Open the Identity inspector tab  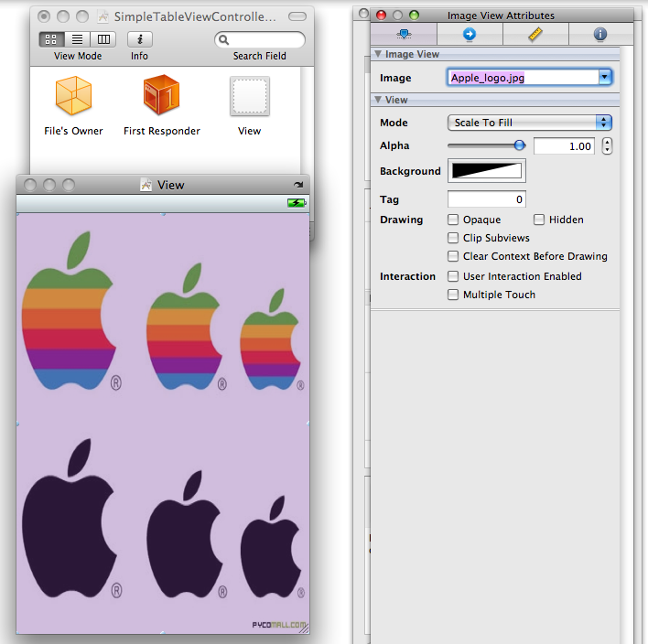point(600,34)
